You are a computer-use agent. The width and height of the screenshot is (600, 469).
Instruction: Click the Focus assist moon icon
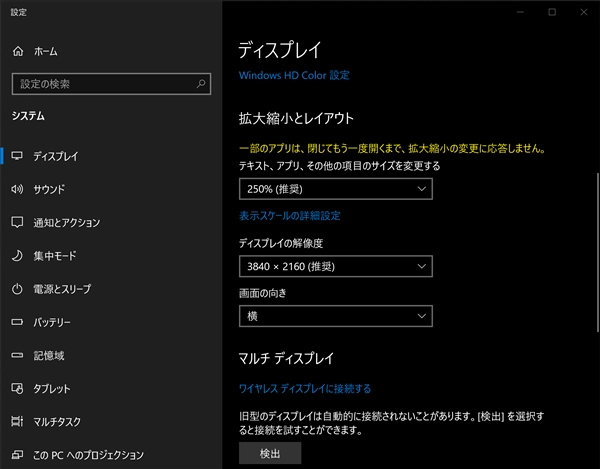pos(17,256)
